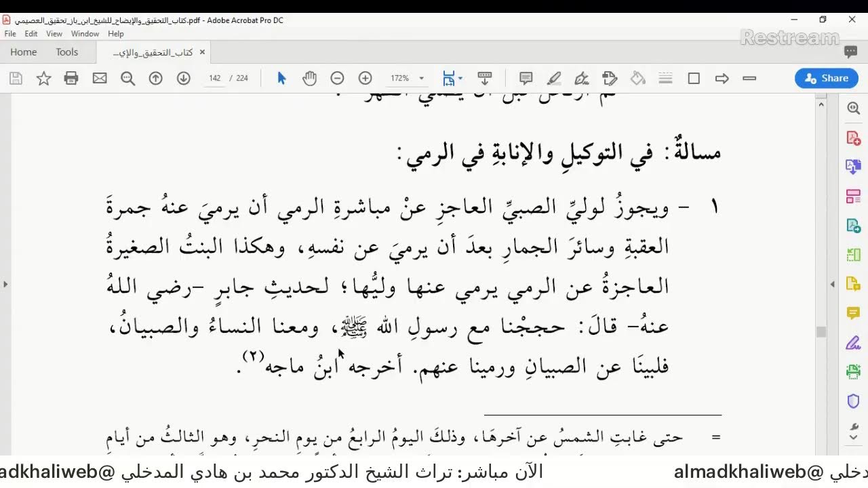Screen dimensions: 868x488
Task: Go to next page arrow
Action: [183, 79]
